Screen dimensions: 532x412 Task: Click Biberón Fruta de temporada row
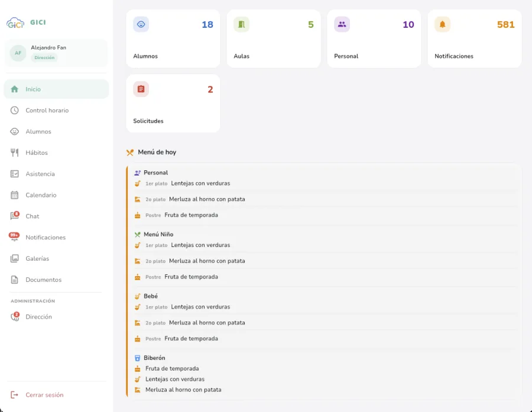325,369
